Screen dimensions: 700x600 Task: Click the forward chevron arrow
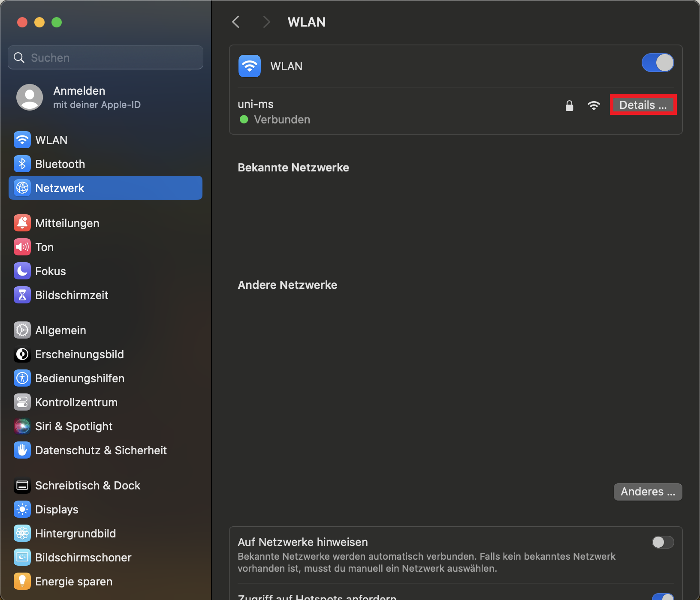[266, 22]
